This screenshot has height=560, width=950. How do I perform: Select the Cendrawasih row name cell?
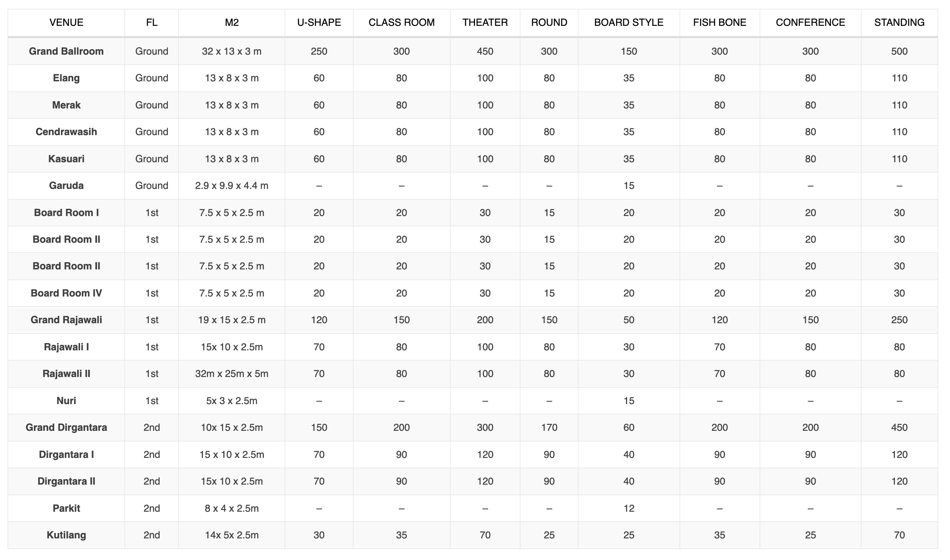[66, 132]
